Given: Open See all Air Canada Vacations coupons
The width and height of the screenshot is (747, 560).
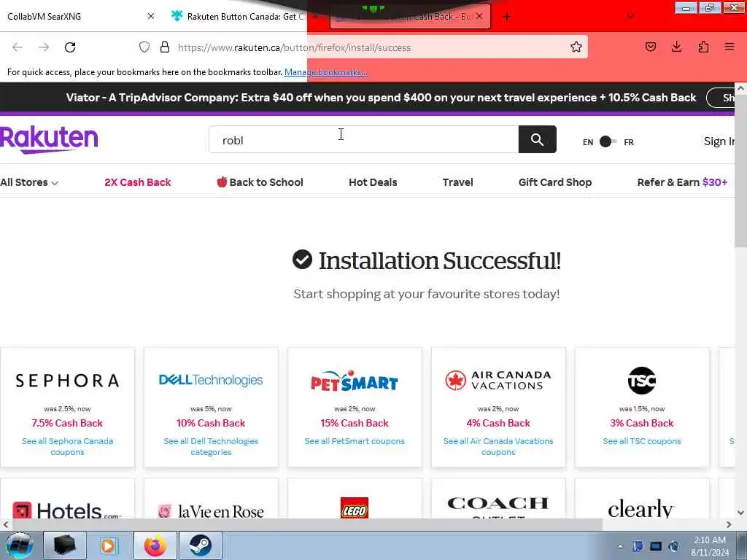Looking at the screenshot, I should [x=498, y=447].
